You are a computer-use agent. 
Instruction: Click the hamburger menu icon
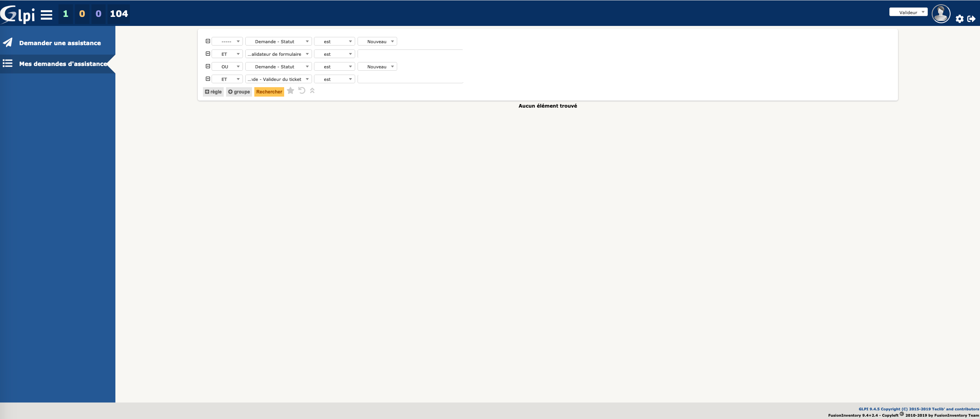pyautogui.click(x=46, y=14)
